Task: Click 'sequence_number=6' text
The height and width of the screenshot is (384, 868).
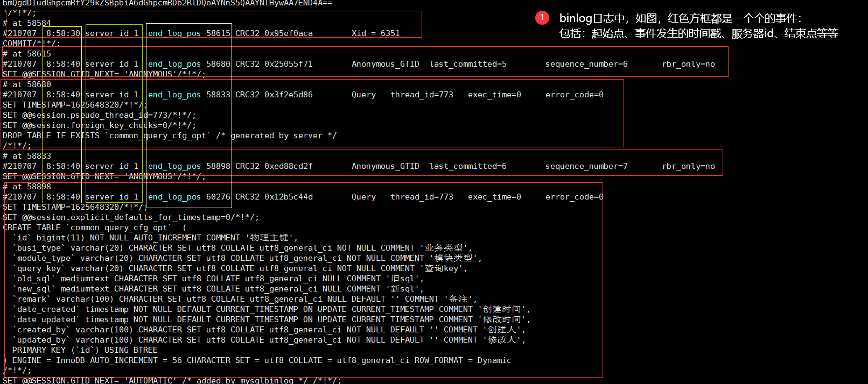Action: pyautogui.click(x=586, y=64)
